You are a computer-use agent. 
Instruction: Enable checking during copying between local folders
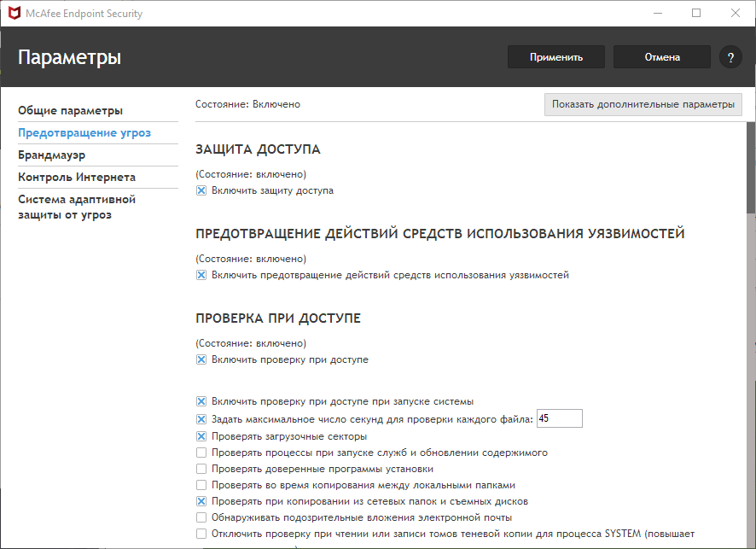(201, 485)
